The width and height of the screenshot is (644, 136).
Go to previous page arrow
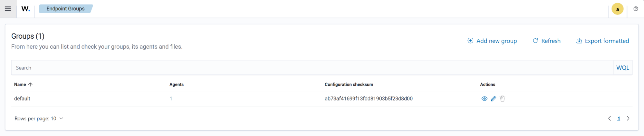point(609,119)
